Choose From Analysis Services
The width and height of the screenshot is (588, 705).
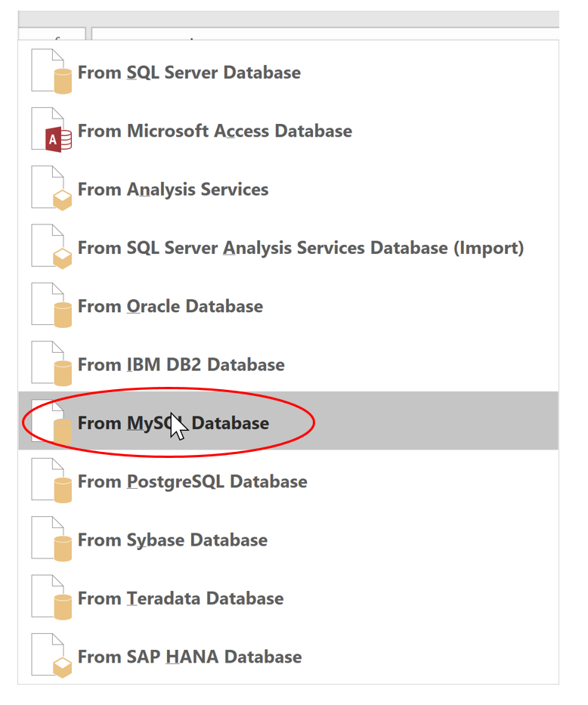pos(173,189)
